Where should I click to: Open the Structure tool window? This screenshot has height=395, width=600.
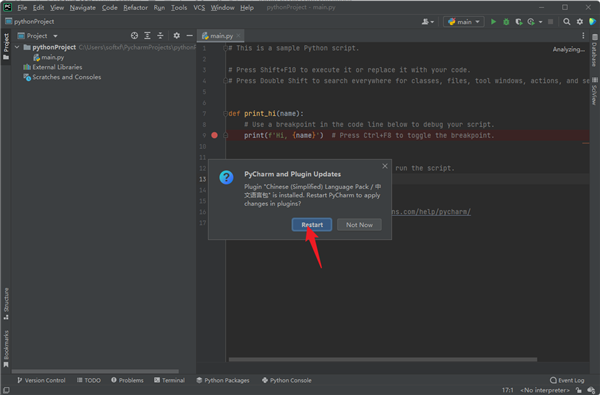pos(6,304)
